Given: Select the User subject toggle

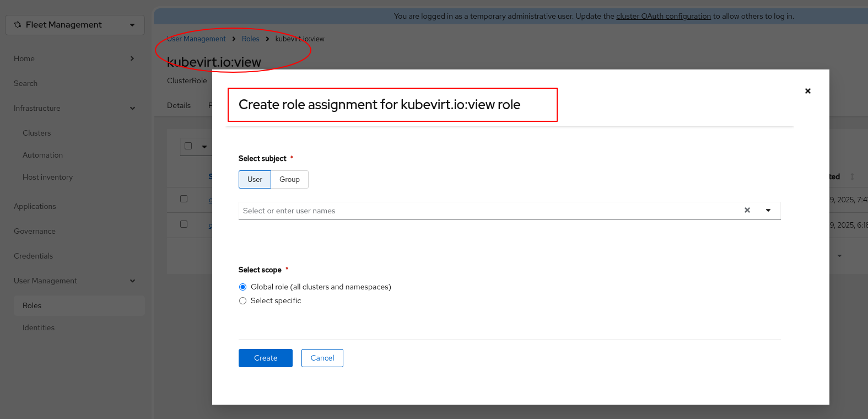Looking at the screenshot, I should point(255,179).
